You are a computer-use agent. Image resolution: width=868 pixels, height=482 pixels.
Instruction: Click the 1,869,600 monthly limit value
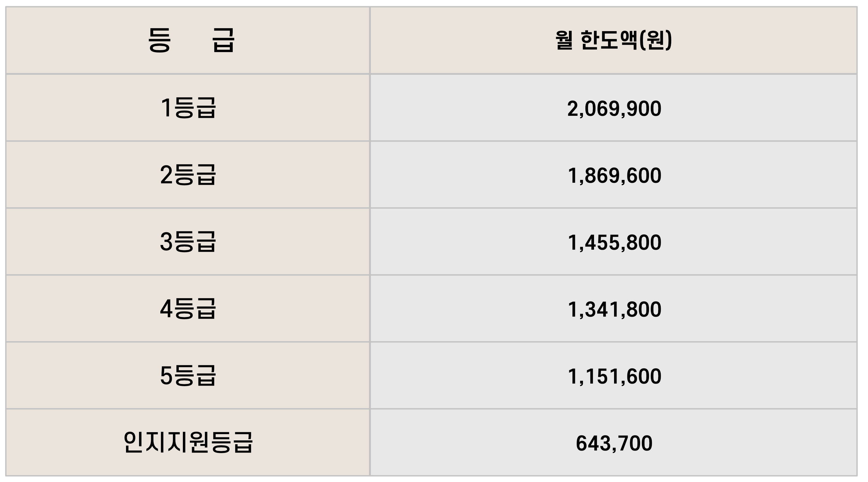pos(614,175)
